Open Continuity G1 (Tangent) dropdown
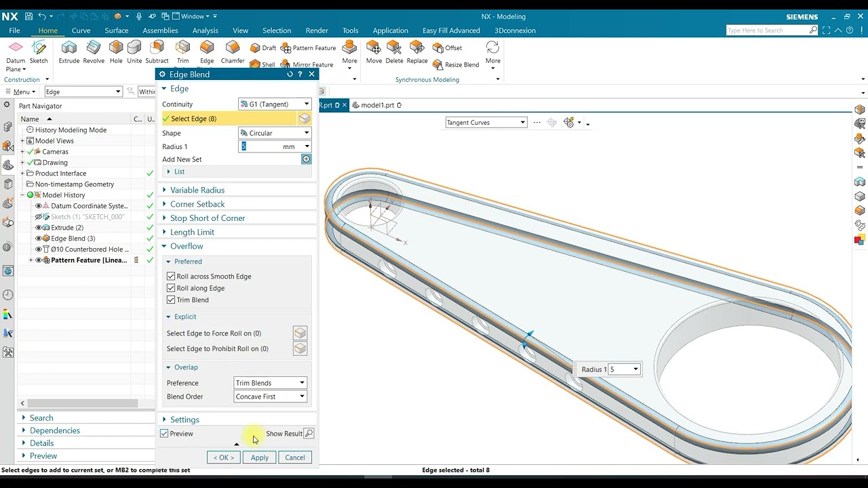The width and height of the screenshot is (868, 488). pos(275,104)
